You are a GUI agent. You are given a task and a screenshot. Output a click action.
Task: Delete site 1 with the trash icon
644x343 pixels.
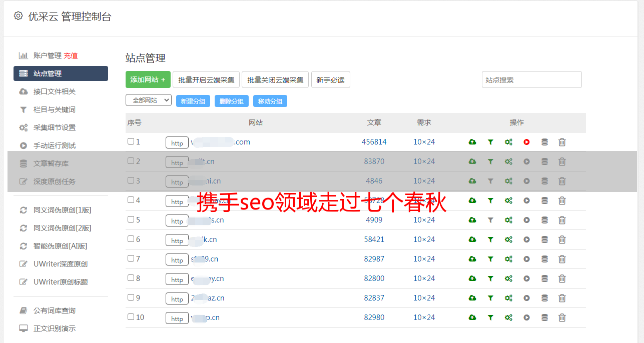coord(562,142)
